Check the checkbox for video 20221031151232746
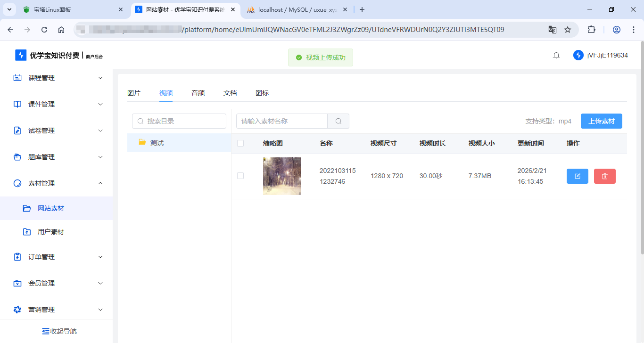Screen dimensions: 644x343 (240, 176)
